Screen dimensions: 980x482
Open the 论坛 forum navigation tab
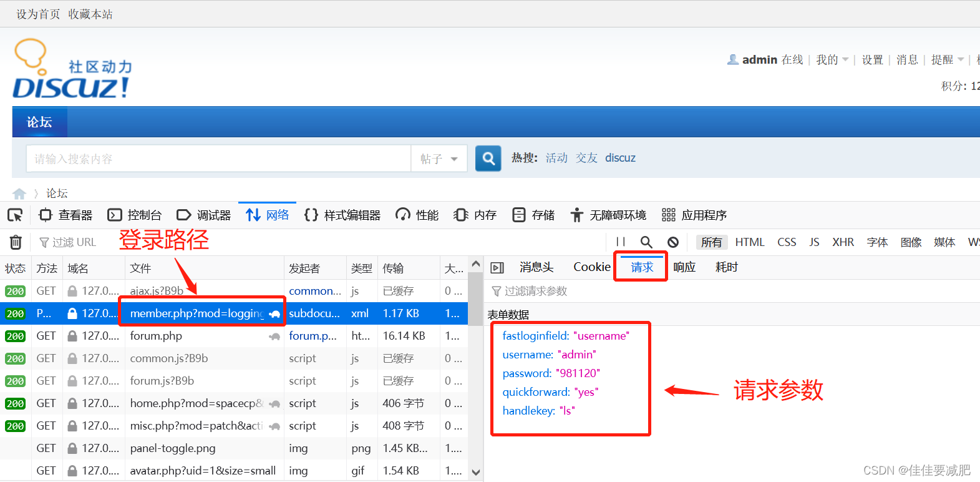pyautogui.click(x=39, y=122)
